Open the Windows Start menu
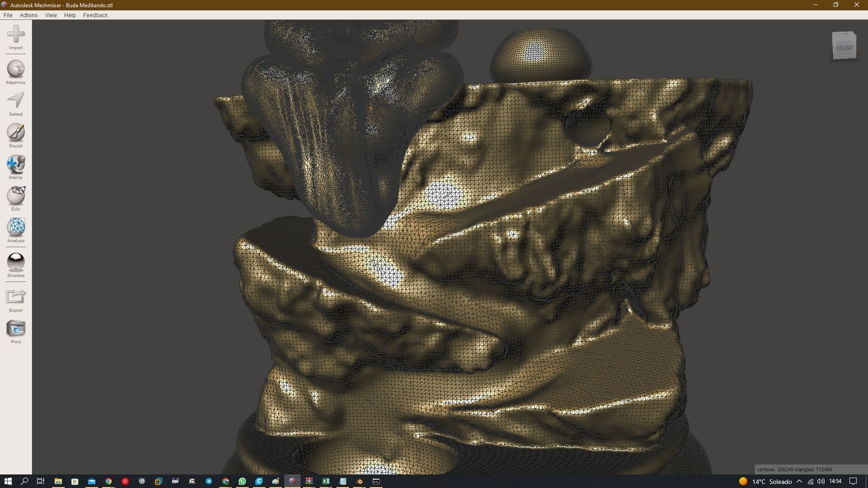This screenshot has height=488, width=868. point(8,481)
